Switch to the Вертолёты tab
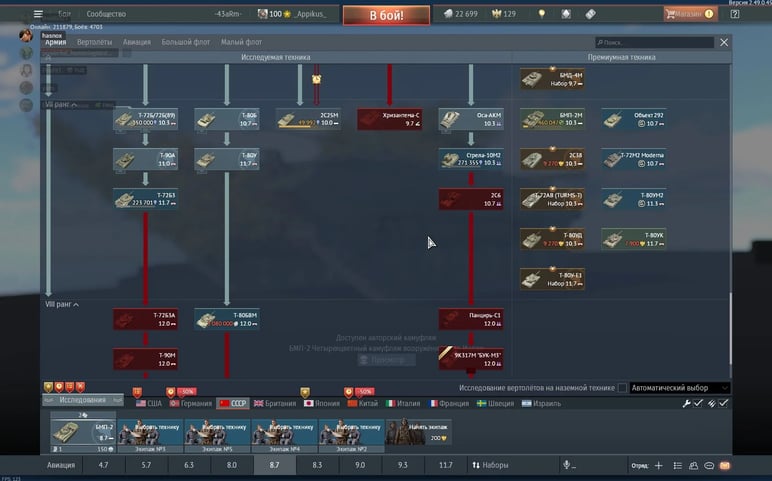Screen dimensions: 772x481 tap(94, 42)
